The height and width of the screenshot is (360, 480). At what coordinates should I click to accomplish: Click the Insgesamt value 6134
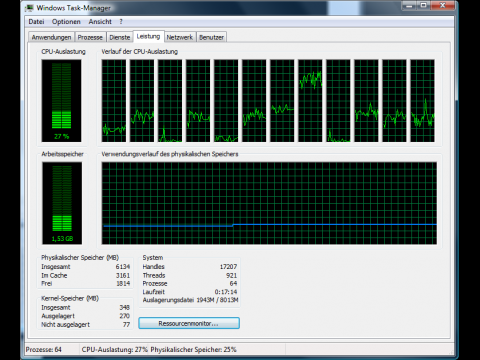click(x=123, y=267)
